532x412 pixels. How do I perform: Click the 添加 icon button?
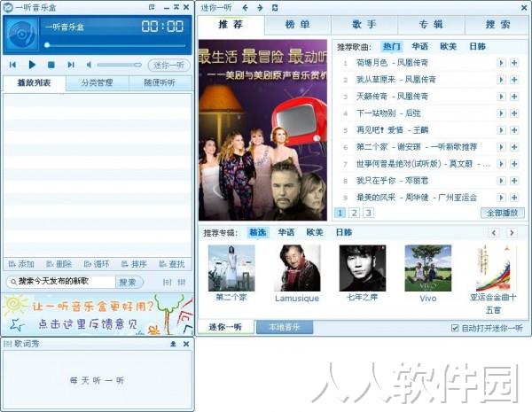click(x=21, y=264)
